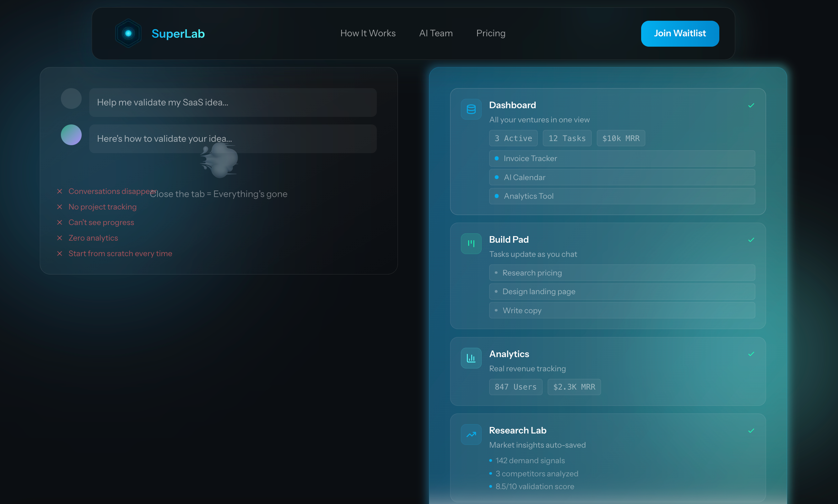Click the Analytics card checkmark
This screenshot has height=504, width=838.
751,354
